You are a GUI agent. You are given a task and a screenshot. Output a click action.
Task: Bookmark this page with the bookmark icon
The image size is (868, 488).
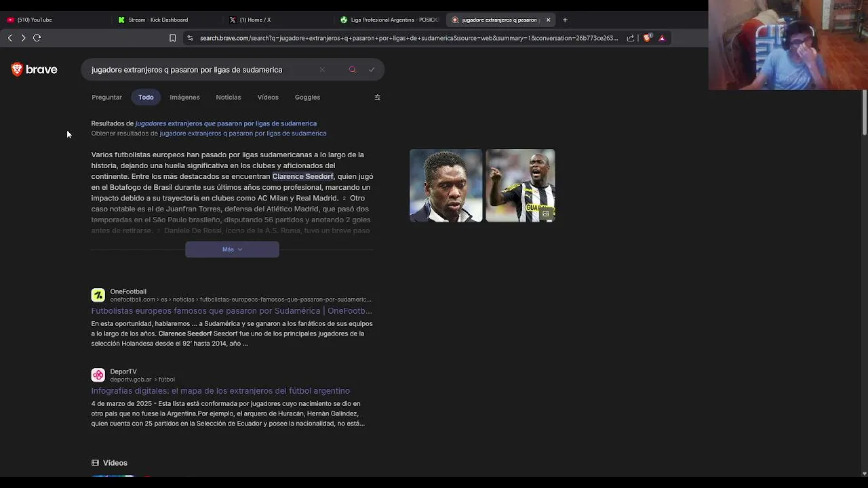click(172, 38)
